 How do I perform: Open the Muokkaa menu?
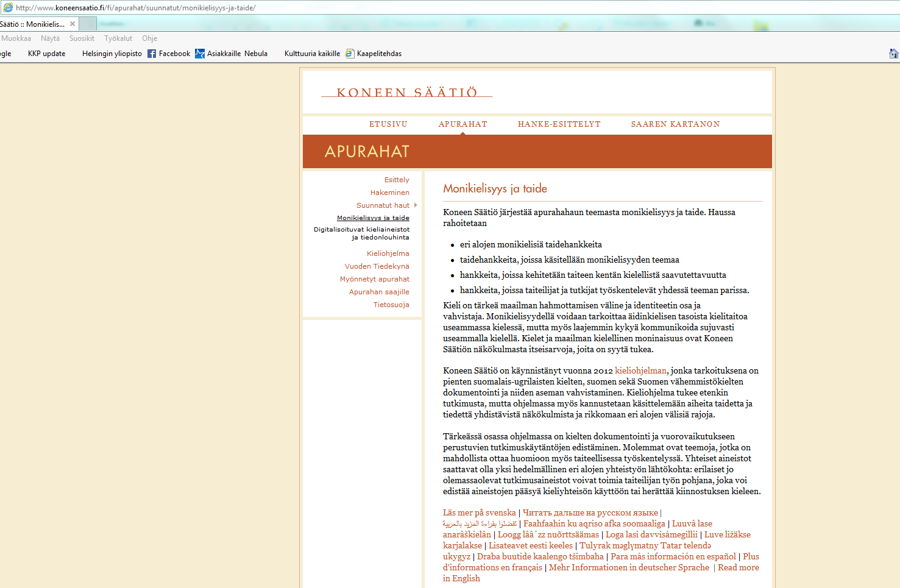tap(16, 38)
